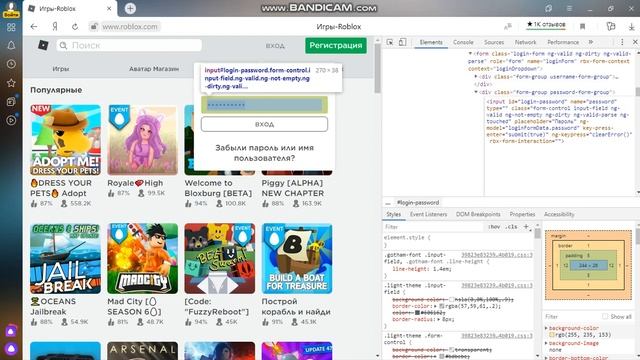640x360 pixels.
Task: Collapse the login-form element node in the DOM tree
Action: [x=470, y=53]
